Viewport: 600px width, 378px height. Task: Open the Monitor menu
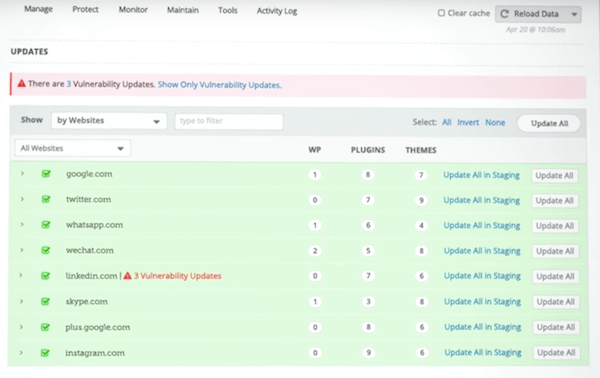(x=133, y=10)
